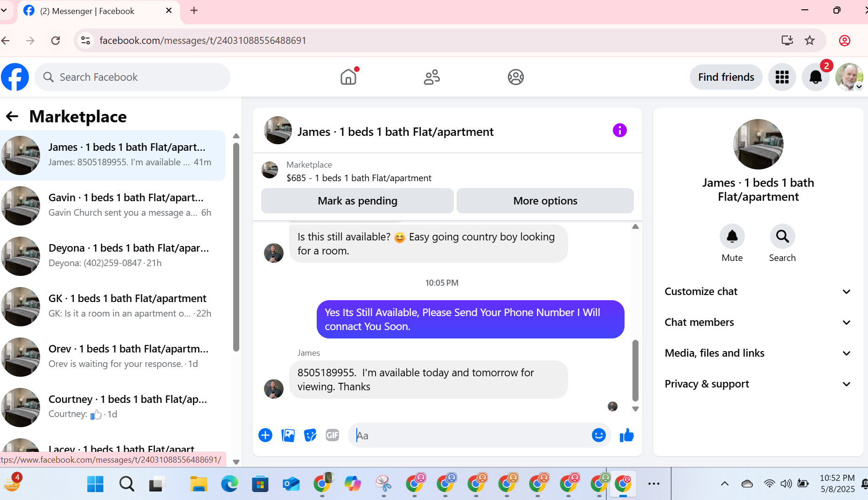Open a new browser tab
This screenshot has width=868, height=500.
coord(194,10)
